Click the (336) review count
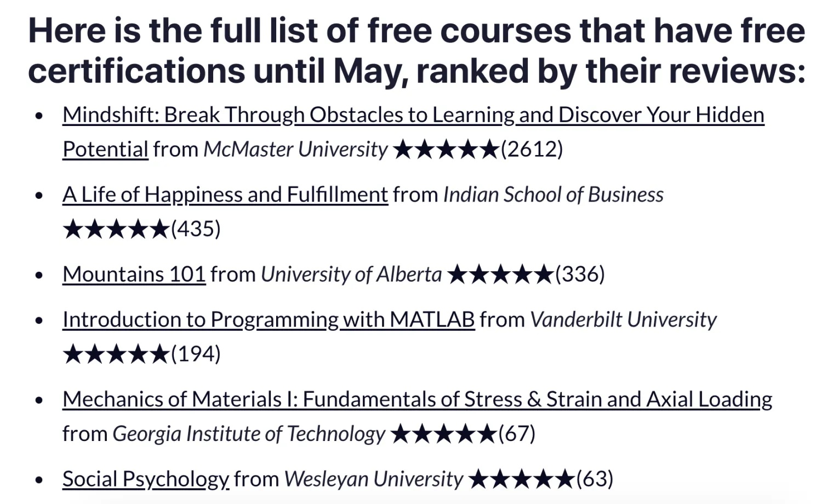The width and height of the screenshot is (833, 504). click(580, 274)
